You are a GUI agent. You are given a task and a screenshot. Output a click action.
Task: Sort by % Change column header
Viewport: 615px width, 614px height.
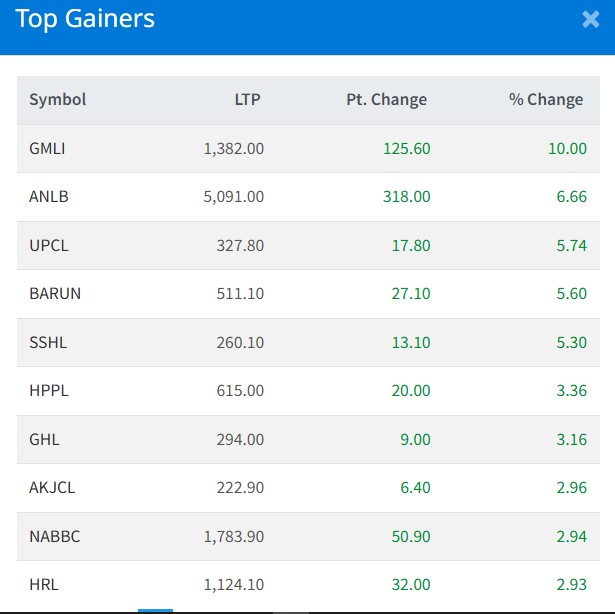pyautogui.click(x=545, y=99)
